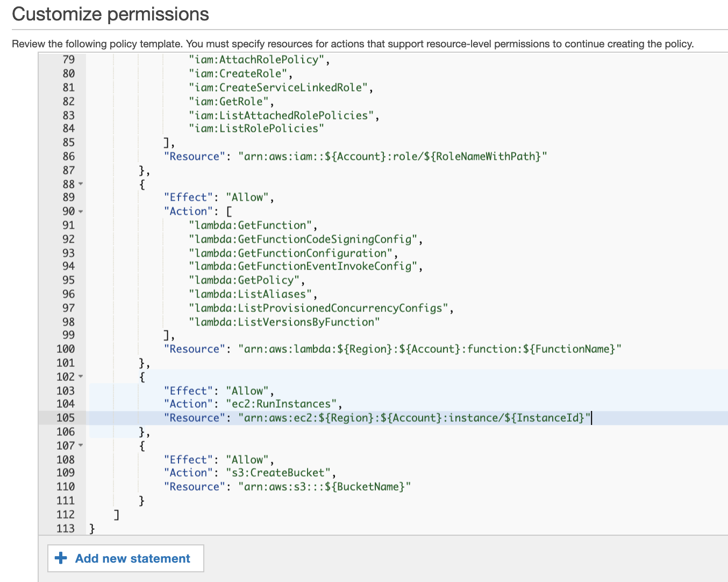Click line number 79 in the gutter
The height and width of the screenshot is (582, 728).
[x=68, y=59]
